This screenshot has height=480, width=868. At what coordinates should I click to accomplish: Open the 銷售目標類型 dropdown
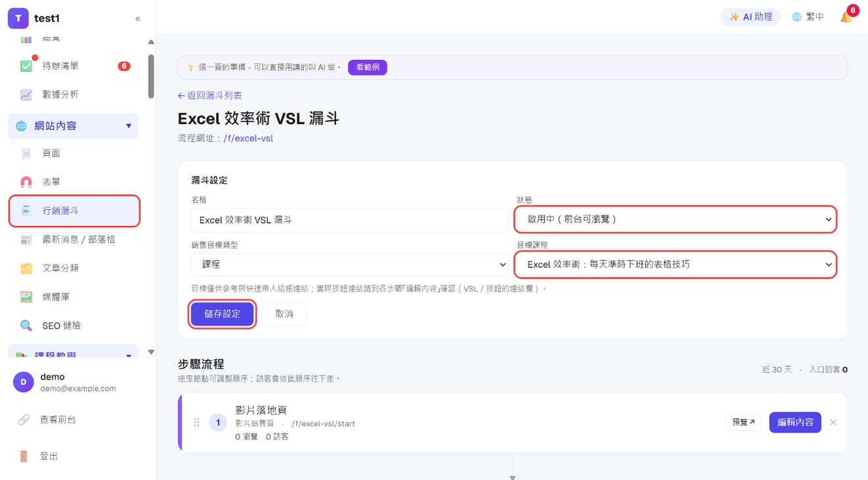point(350,265)
